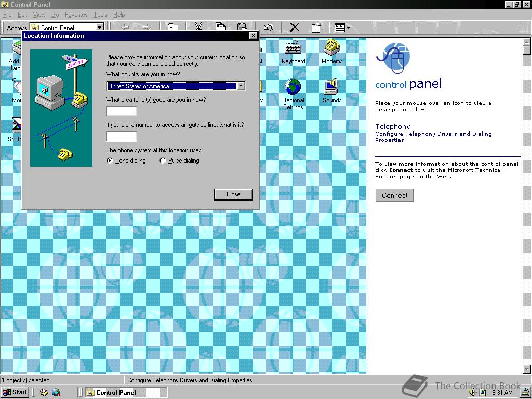The image size is (532, 399).
Task: Click inside the area code input field
Action: 121,111
